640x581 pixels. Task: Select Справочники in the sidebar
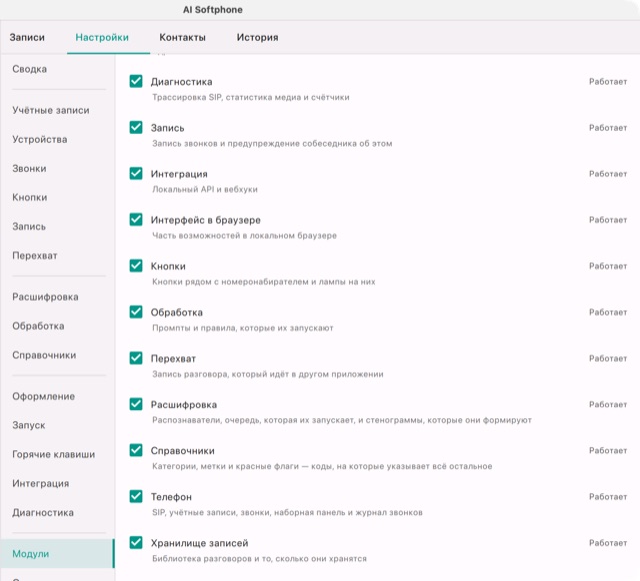[x=44, y=355]
